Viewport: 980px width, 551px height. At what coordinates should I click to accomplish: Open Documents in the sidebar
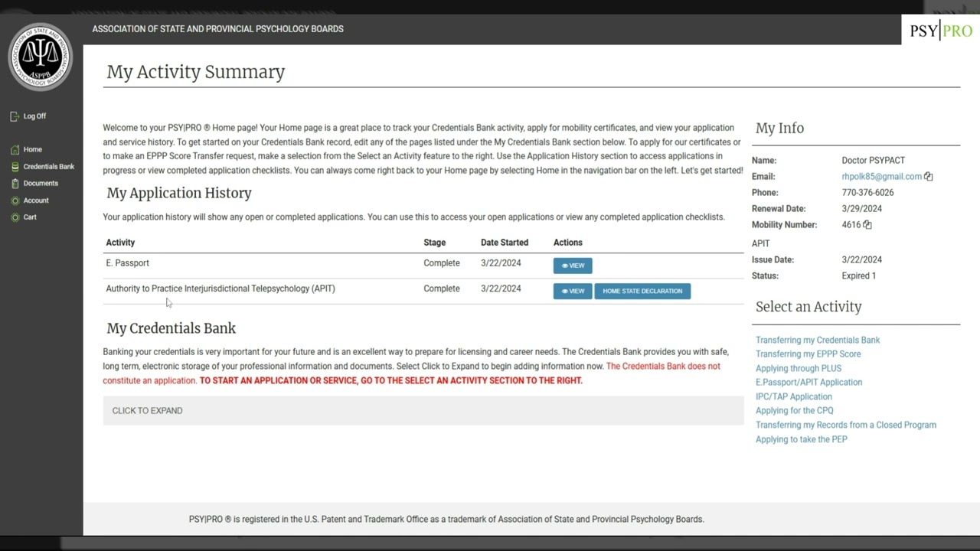41,184
